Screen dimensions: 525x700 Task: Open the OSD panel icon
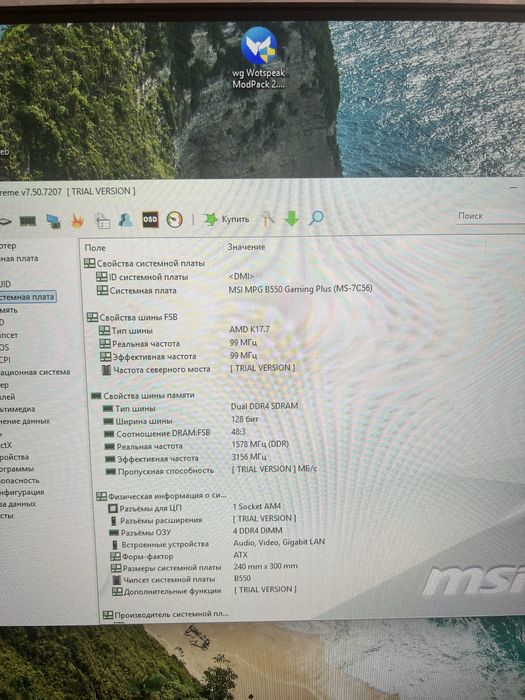pos(150,219)
